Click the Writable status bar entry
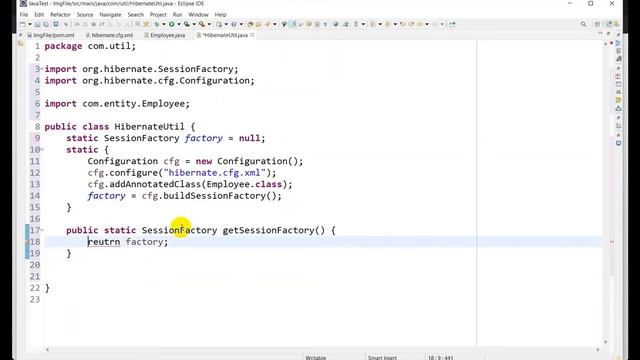Viewport: 640px width, 360px height. pos(316,358)
